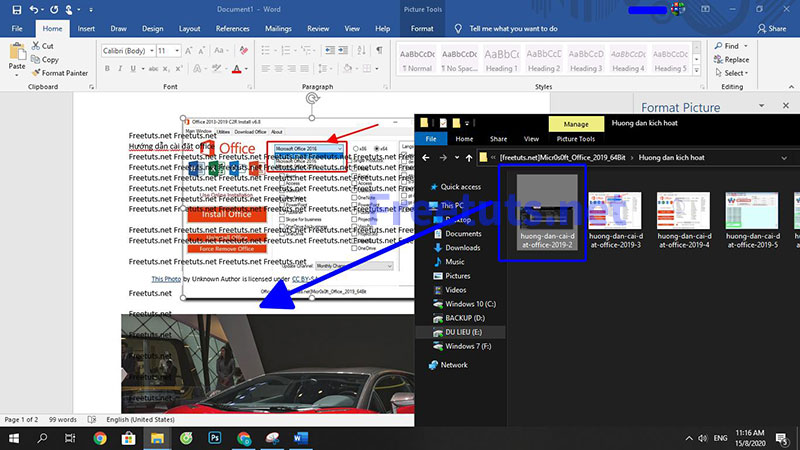Open BACKUP (D:) drive
The width and height of the screenshot is (800, 450).
click(x=459, y=318)
